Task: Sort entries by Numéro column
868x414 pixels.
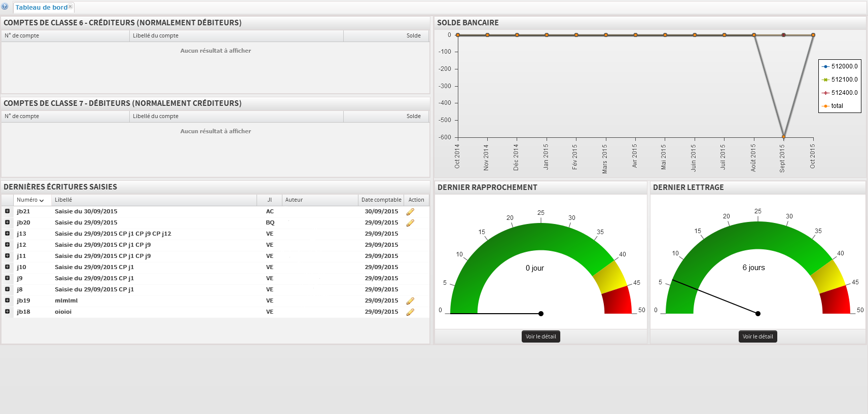Action: pos(30,200)
